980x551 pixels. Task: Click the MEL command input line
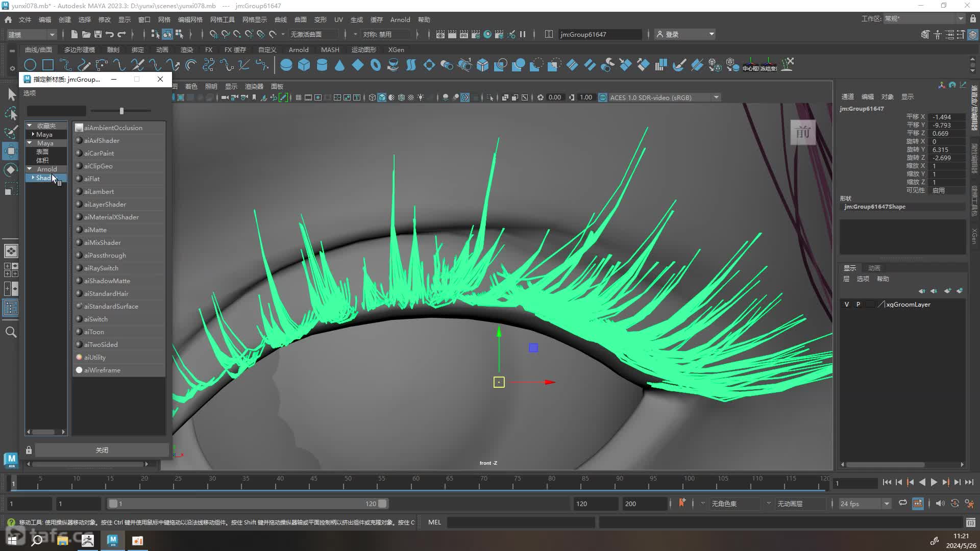tap(521, 522)
